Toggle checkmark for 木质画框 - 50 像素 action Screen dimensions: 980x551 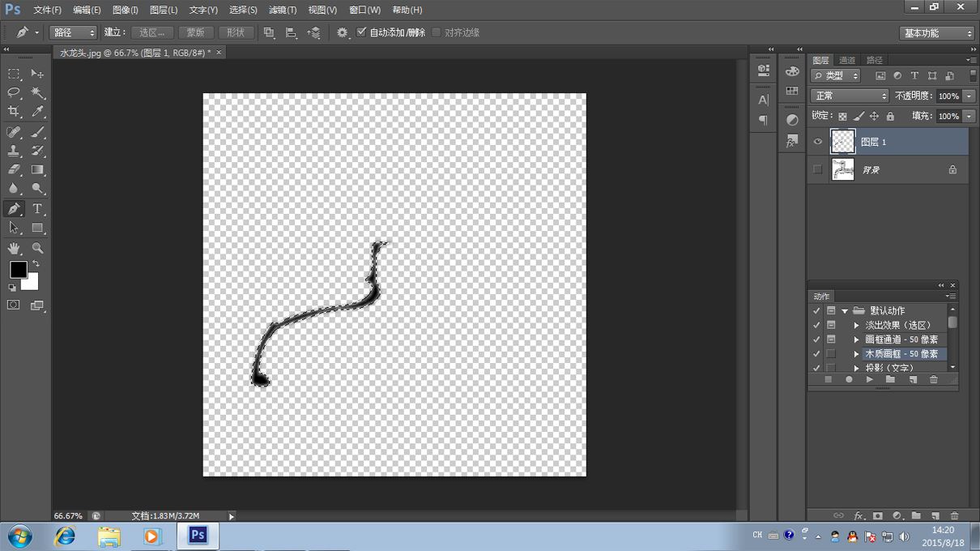pyautogui.click(x=816, y=354)
